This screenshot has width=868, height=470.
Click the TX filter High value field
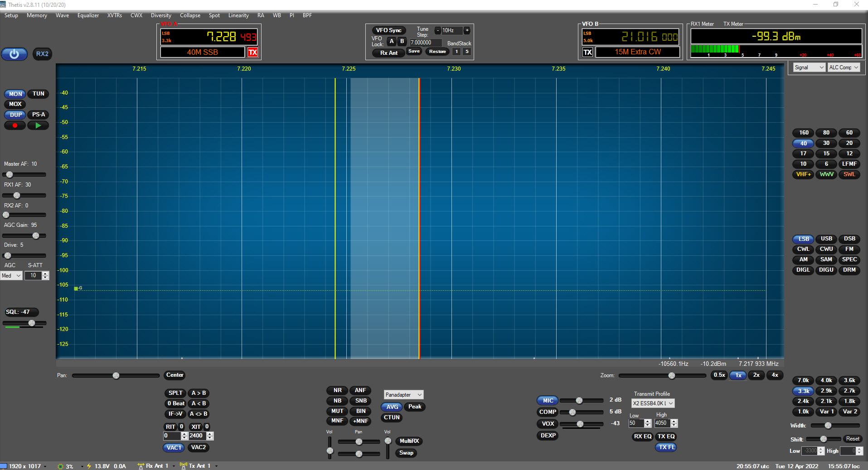[x=662, y=423]
